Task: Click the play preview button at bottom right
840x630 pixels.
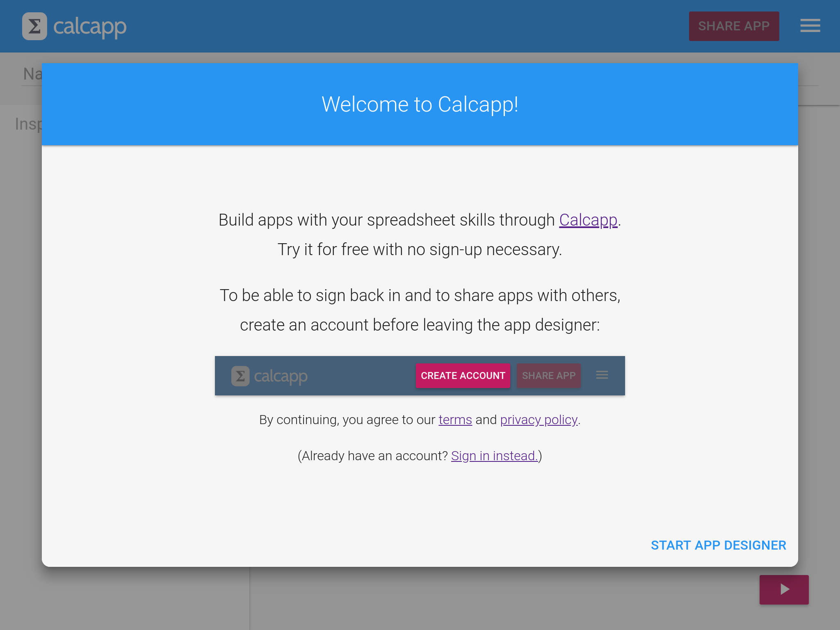Action: point(784,589)
